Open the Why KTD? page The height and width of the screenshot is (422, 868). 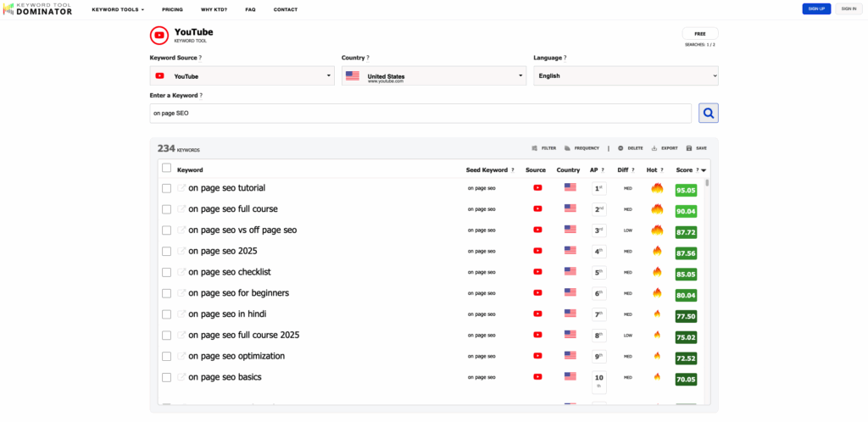(x=214, y=9)
